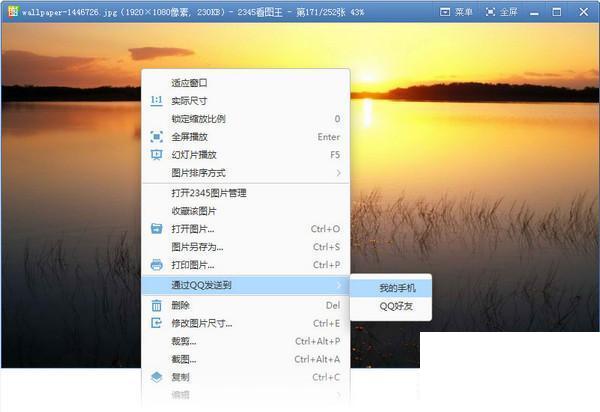
Task: Click the wallpaper-1446726.jpg title text
Action: [69, 12]
